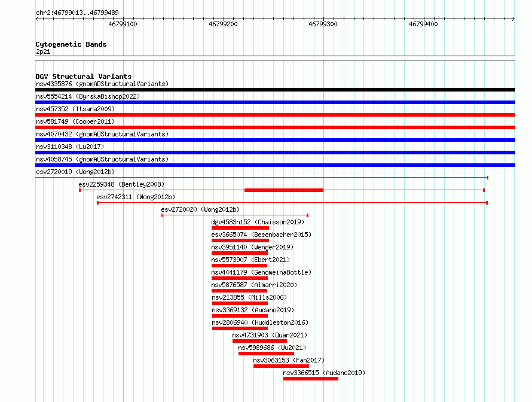Viewport: 532px width, 402px height.
Task: Open the nsv5554214 ByrskaBishop2022 label
Action: click(88, 96)
